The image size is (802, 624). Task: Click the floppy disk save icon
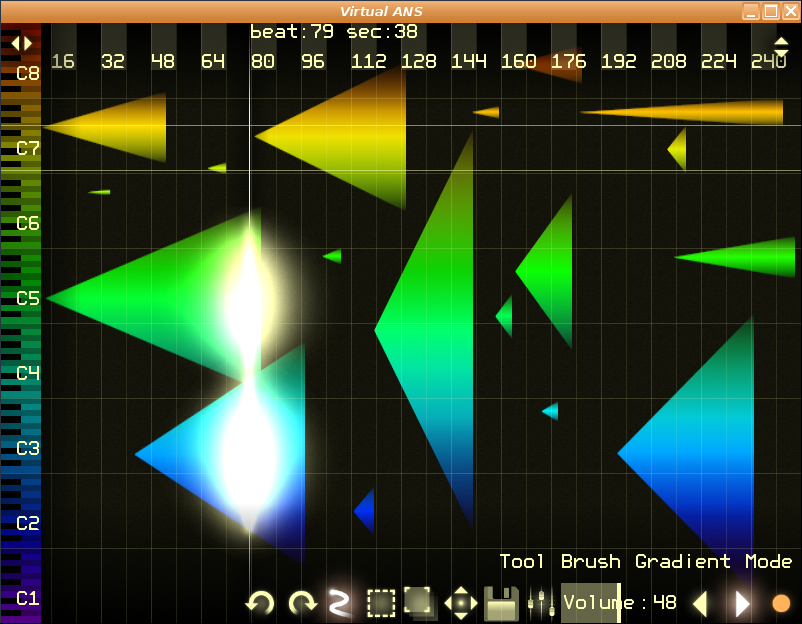coord(501,603)
